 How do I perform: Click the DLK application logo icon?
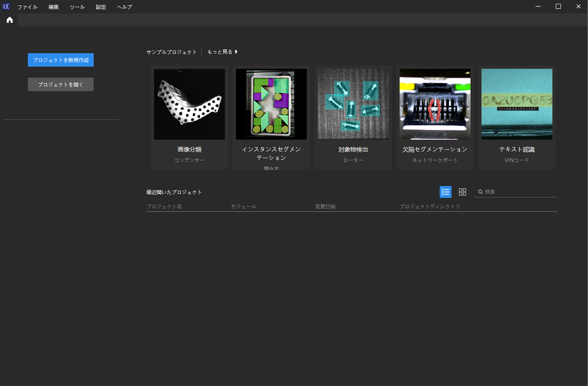coord(6,7)
